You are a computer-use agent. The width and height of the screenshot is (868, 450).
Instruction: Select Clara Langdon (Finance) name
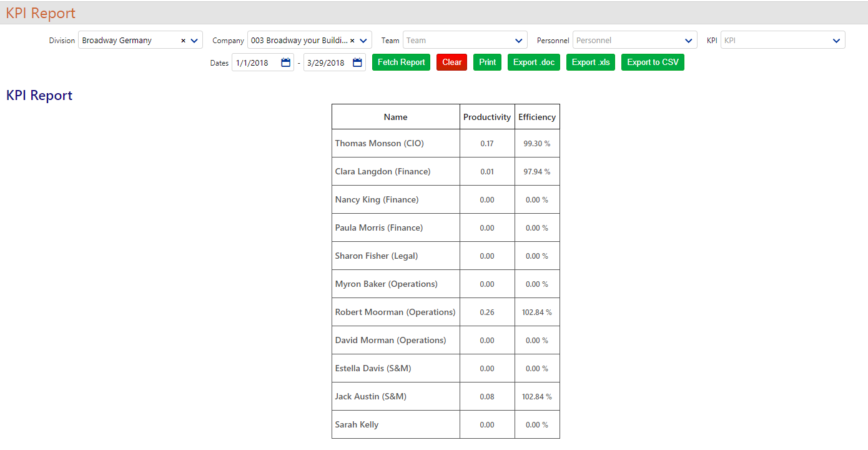[383, 171]
